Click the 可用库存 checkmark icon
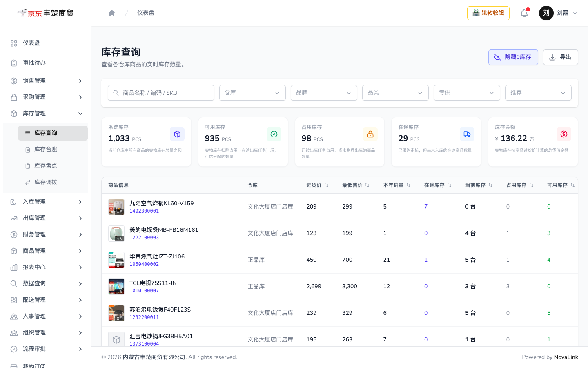Screen dimensions: 588x368 274,134
